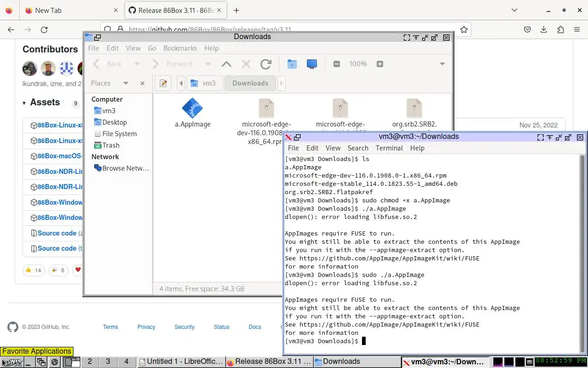Click the Show Desktop taskbar icon
The image size is (588, 368).
pos(28,362)
